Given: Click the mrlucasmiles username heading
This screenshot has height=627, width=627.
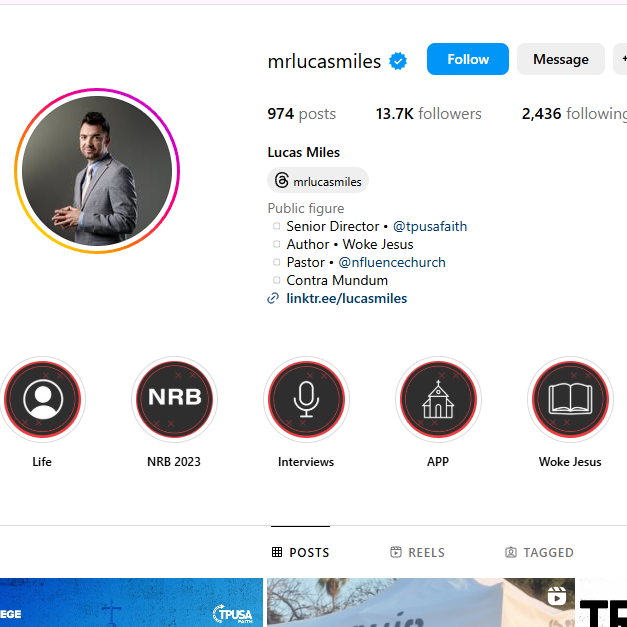Looking at the screenshot, I should tap(324, 62).
